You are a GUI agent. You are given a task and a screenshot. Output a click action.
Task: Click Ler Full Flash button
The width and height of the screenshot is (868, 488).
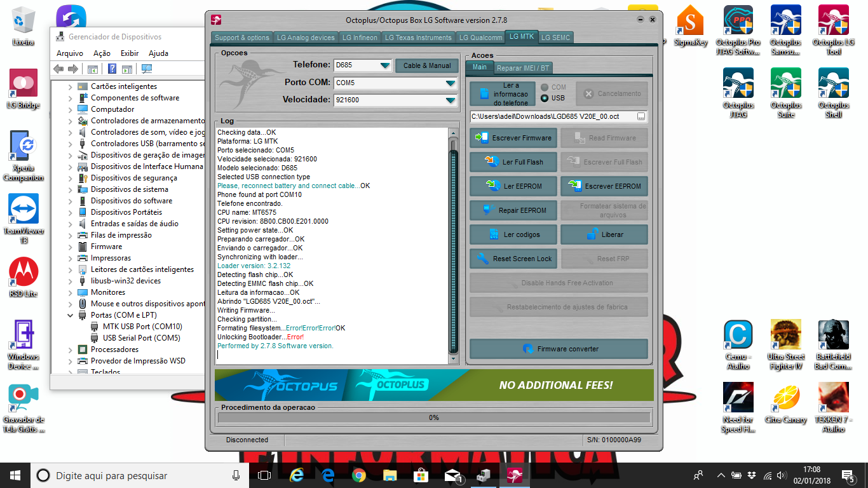tap(513, 162)
